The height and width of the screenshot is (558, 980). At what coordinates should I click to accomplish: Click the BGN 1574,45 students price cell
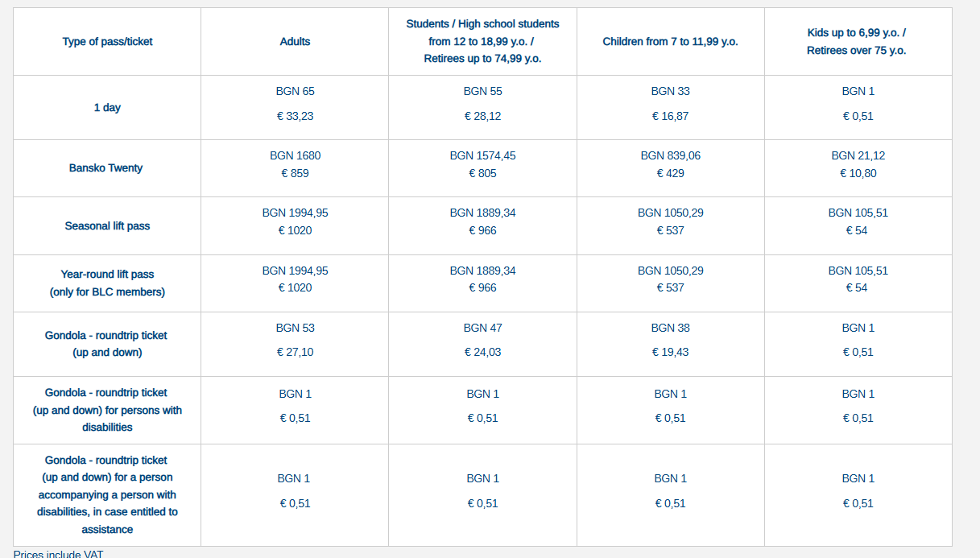click(x=482, y=155)
